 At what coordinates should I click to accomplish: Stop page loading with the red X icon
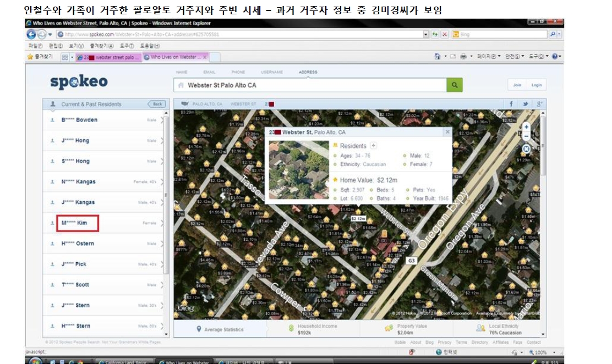[x=444, y=34]
